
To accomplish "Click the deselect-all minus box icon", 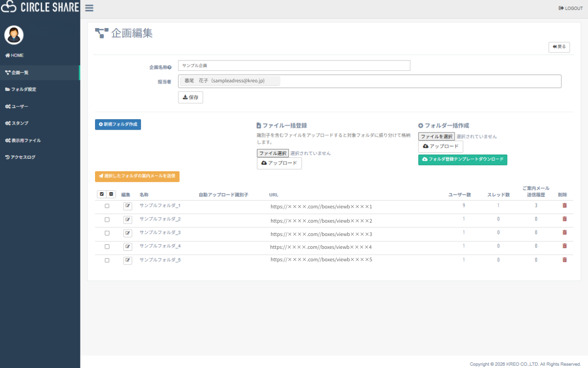I will click(x=111, y=195).
